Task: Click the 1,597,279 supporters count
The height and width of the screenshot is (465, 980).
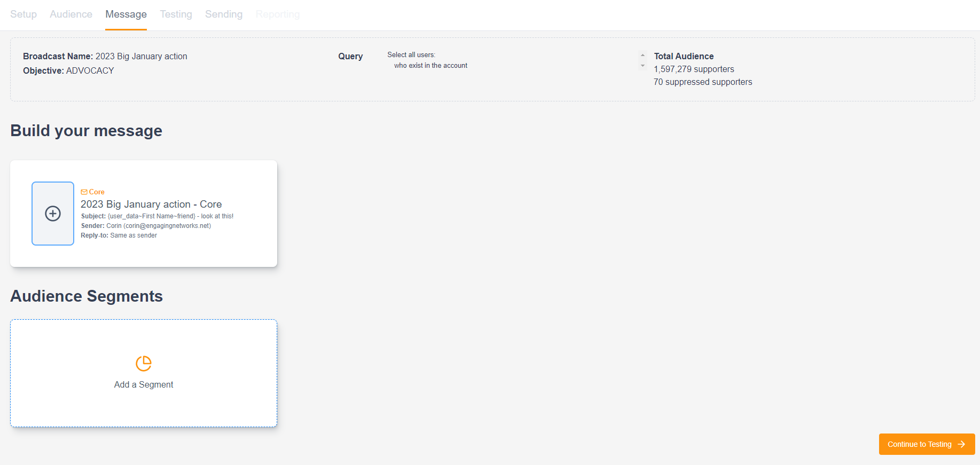Action: click(x=694, y=69)
